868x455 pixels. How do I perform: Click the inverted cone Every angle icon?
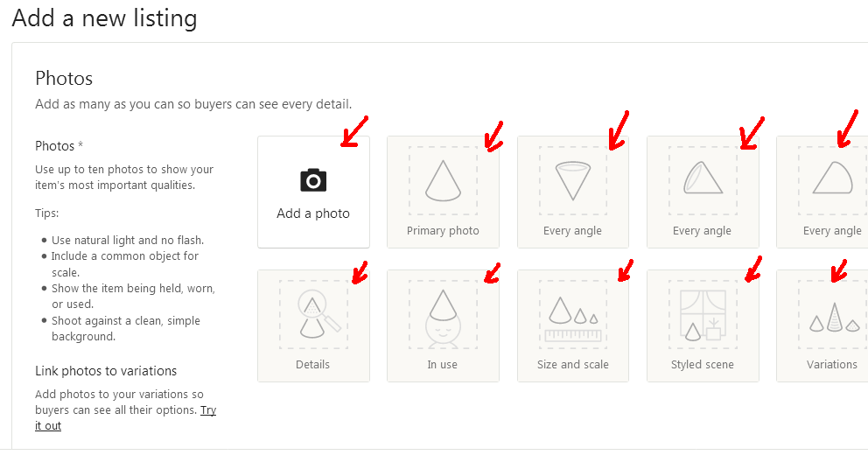point(573,180)
